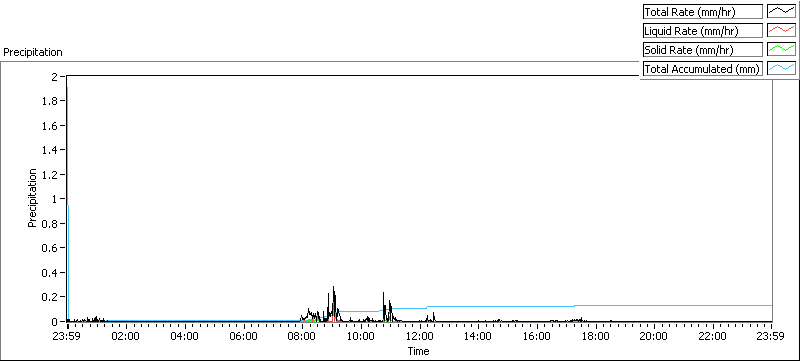Click the 12:00 time axis marker
Image resolution: width=800 pixels, height=361 pixels.
pyautogui.click(x=419, y=336)
